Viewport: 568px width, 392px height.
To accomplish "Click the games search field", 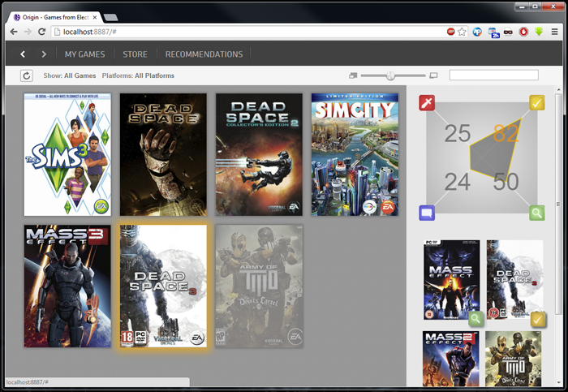I will tap(493, 75).
